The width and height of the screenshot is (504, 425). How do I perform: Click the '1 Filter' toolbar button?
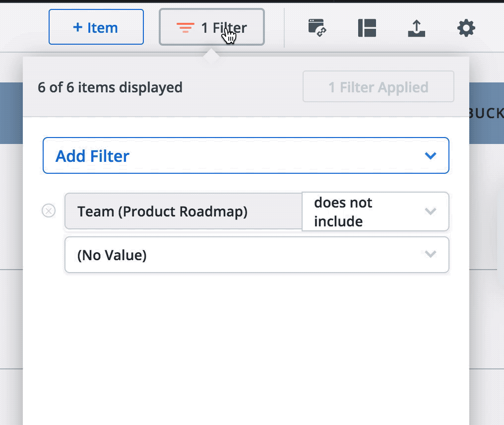tap(212, 27)
